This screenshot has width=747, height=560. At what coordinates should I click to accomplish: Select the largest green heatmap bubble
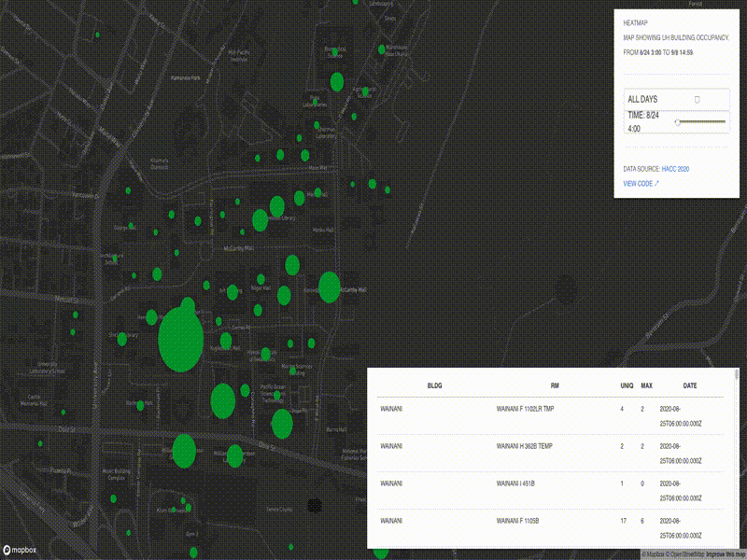coord(180,338)
